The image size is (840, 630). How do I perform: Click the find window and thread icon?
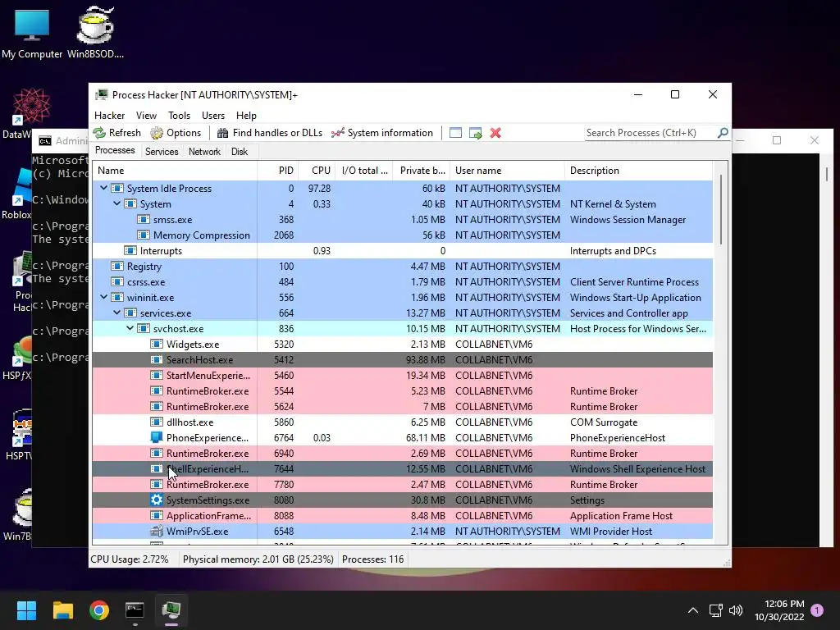(475, 133)
